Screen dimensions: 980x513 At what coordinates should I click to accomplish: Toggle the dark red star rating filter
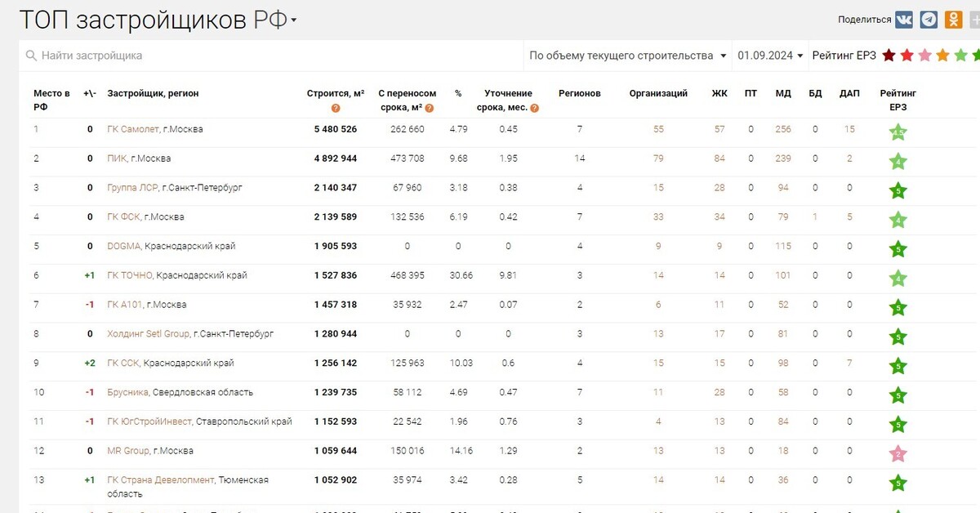tap(889, 55)
